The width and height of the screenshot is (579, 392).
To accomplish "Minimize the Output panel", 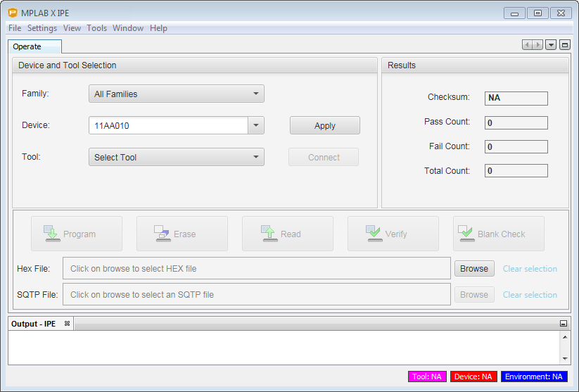I will 563,324.
